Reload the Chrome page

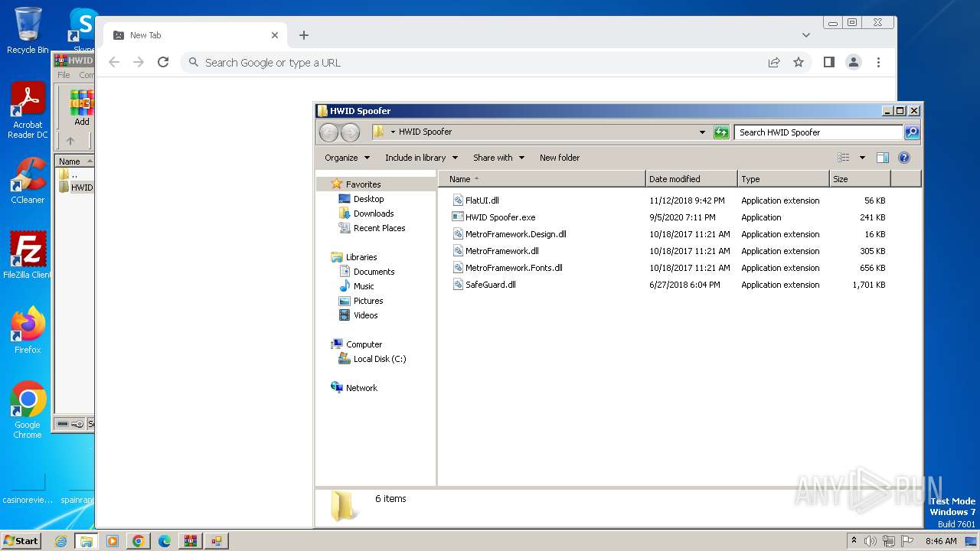[x=163, y=63]
